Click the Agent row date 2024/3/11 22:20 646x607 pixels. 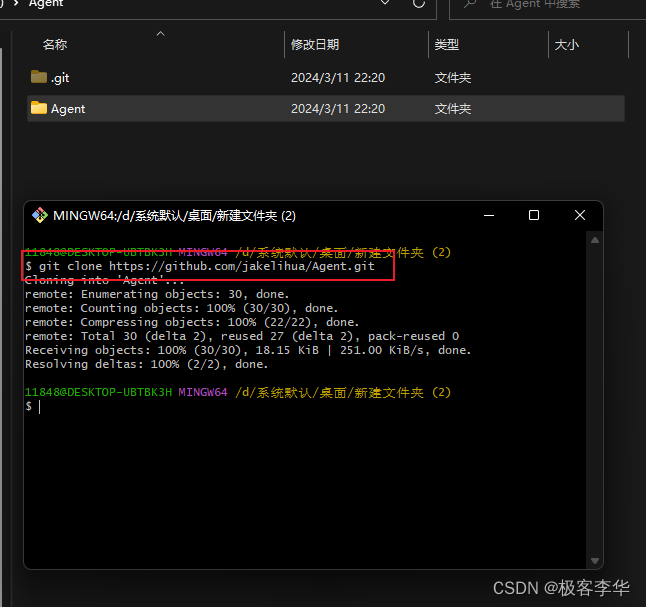(x=338, y=108)
